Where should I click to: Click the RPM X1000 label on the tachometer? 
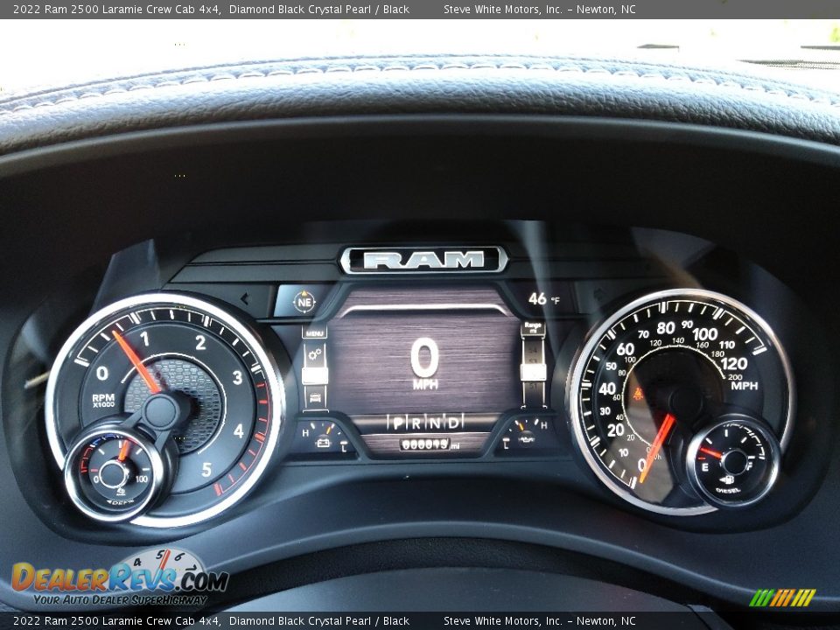(103, 400)
